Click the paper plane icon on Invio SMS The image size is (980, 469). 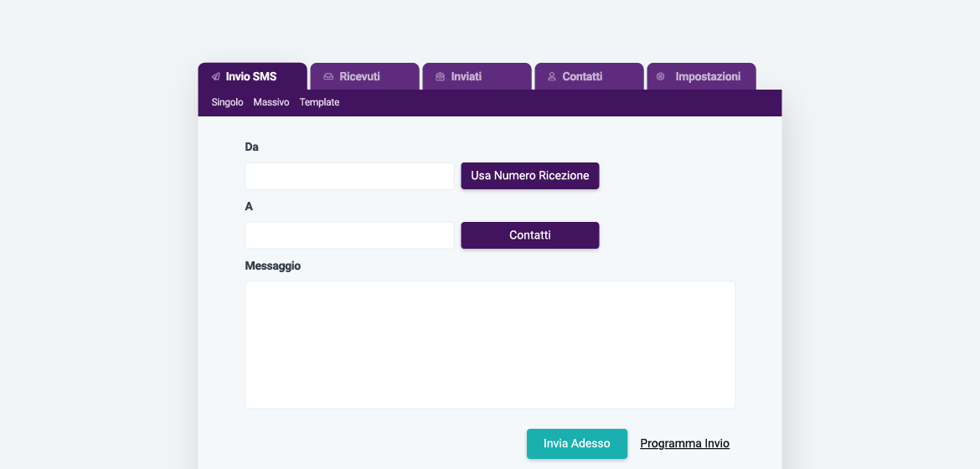point(216,76)
